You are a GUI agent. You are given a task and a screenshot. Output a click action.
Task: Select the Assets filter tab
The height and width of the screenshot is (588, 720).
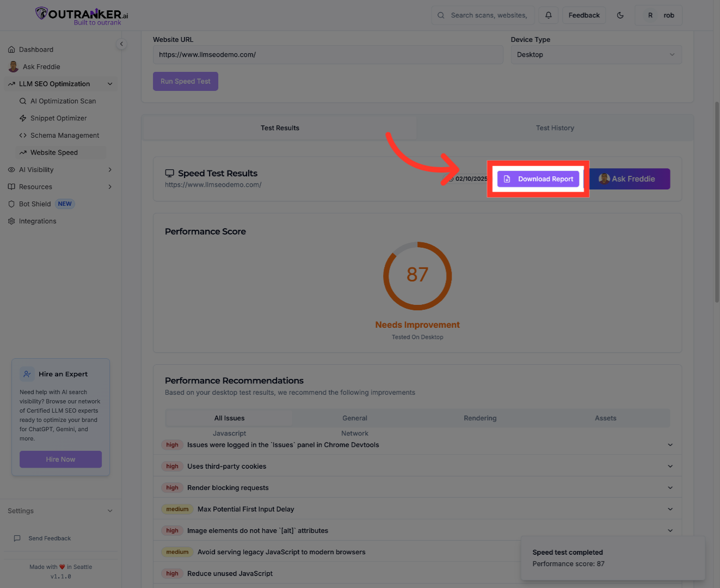[605, 418]
